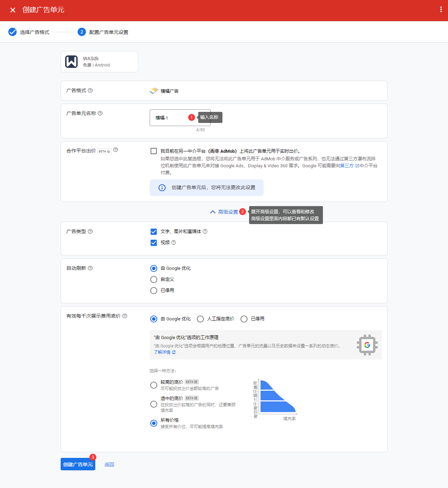The width and height of the screenshot is (448, 488).
Task: Click 横幅广告 format text
Action: tap(170, 91)
